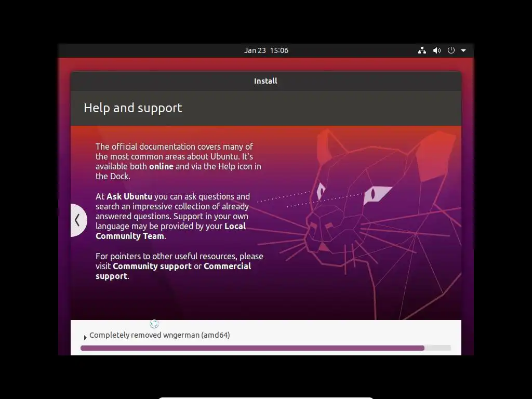Visit the Community support link
Screen dimensions: 532x399
[x=152, y=266]
